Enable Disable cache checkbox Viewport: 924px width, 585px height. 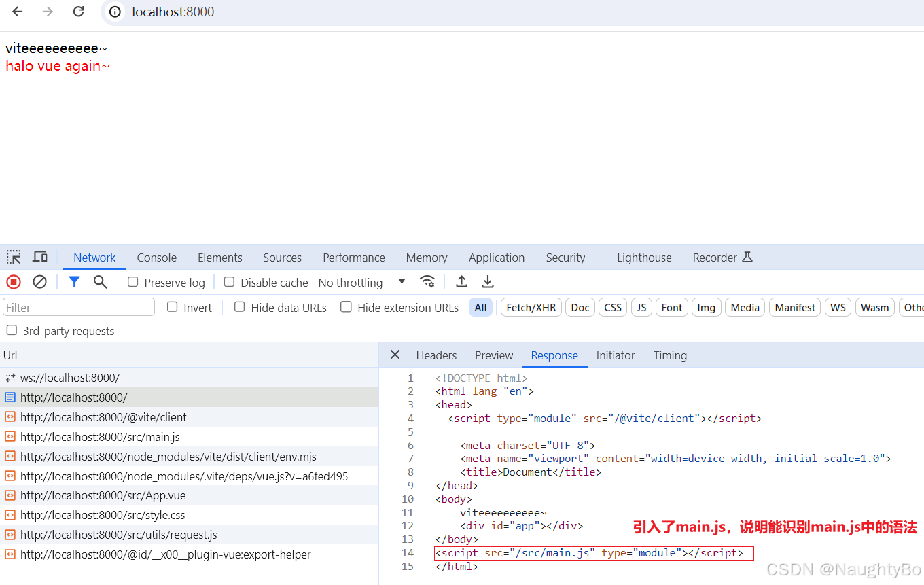click(x=229, y=282)
